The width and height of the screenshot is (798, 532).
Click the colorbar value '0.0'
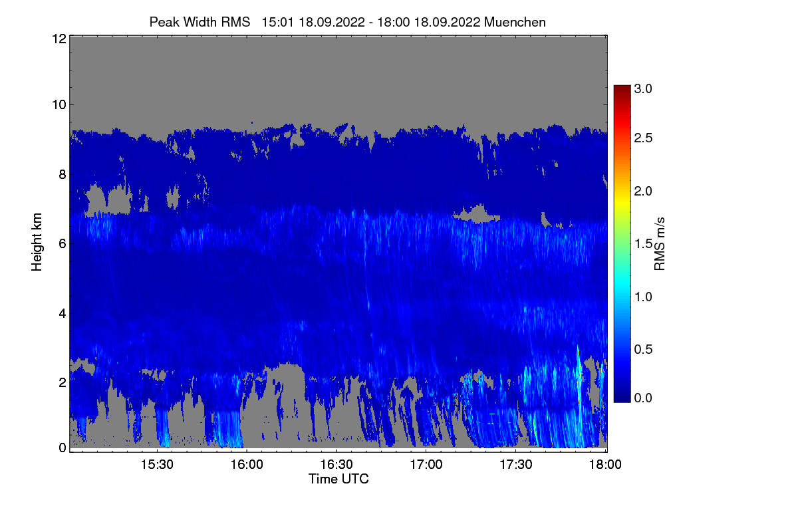[642, 398]
